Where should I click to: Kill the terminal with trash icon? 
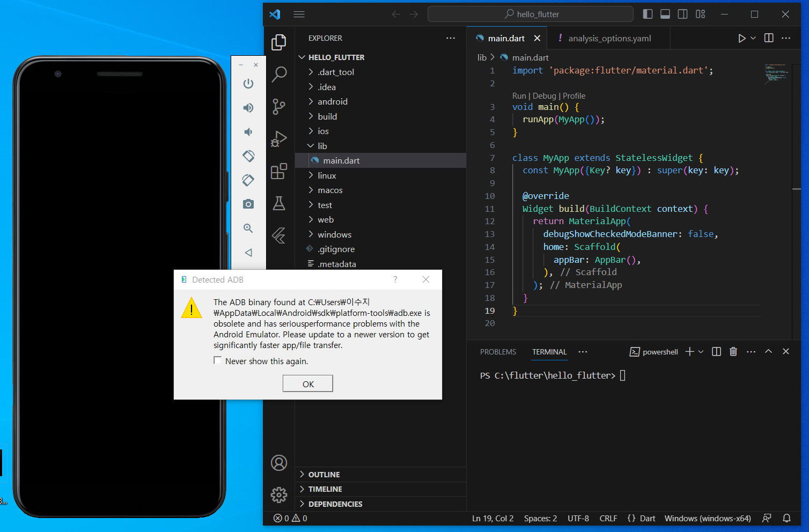[733, 352]
